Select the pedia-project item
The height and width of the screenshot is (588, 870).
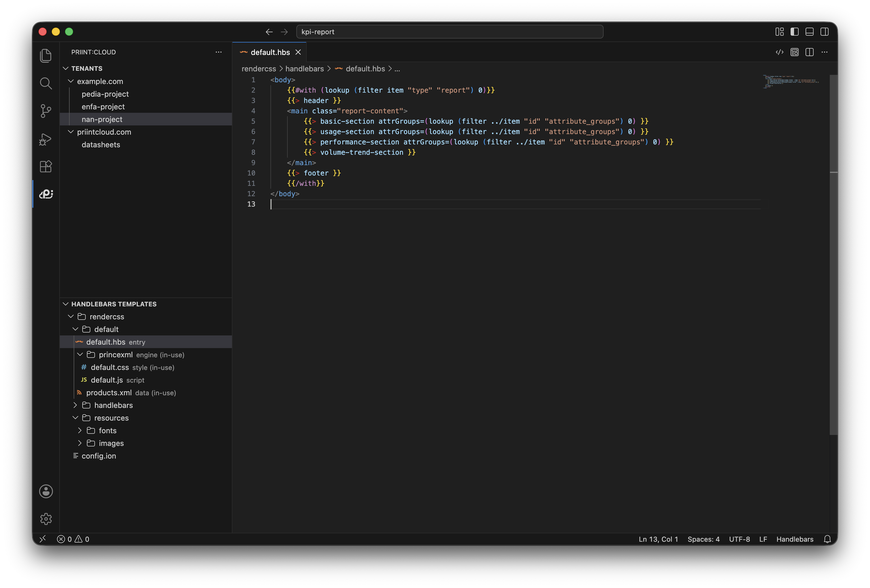pos(146,94)
